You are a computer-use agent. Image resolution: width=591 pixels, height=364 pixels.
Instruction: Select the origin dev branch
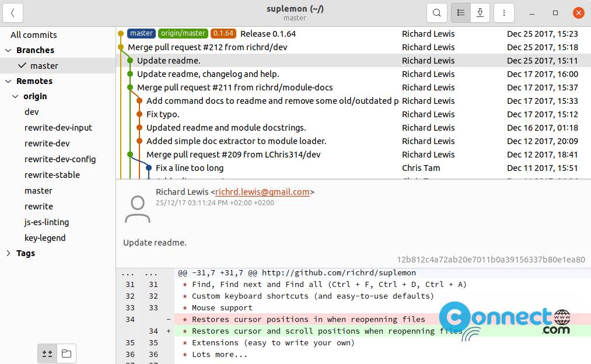click(58, 112)
